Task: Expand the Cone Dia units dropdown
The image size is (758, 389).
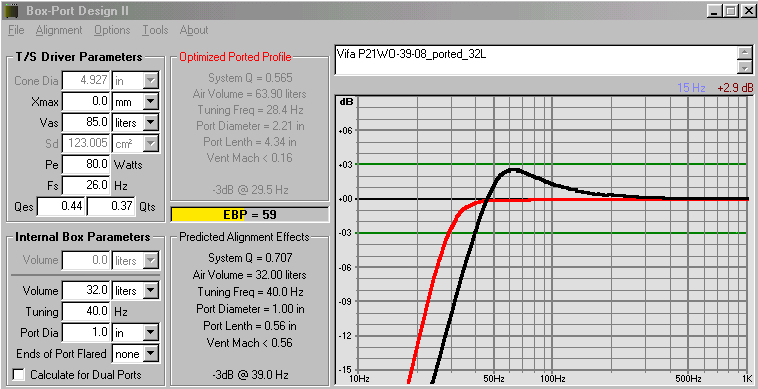Action: click(152, 81)
